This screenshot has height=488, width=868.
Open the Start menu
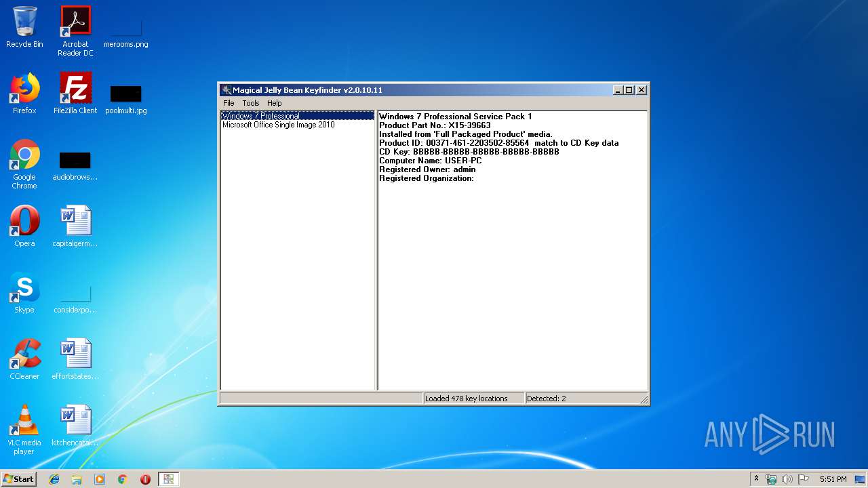tap(18, 479)
